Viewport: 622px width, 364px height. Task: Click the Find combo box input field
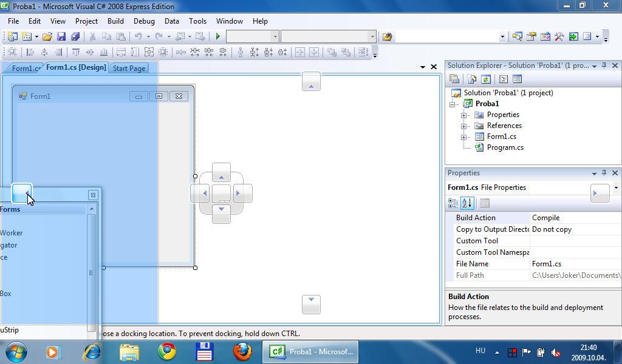click(446, 37)
